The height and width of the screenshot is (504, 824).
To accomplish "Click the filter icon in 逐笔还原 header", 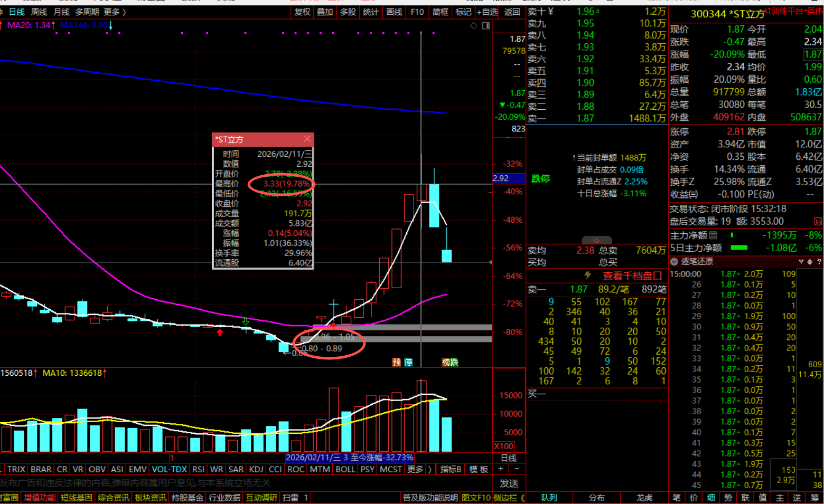I will coord(801,262).
